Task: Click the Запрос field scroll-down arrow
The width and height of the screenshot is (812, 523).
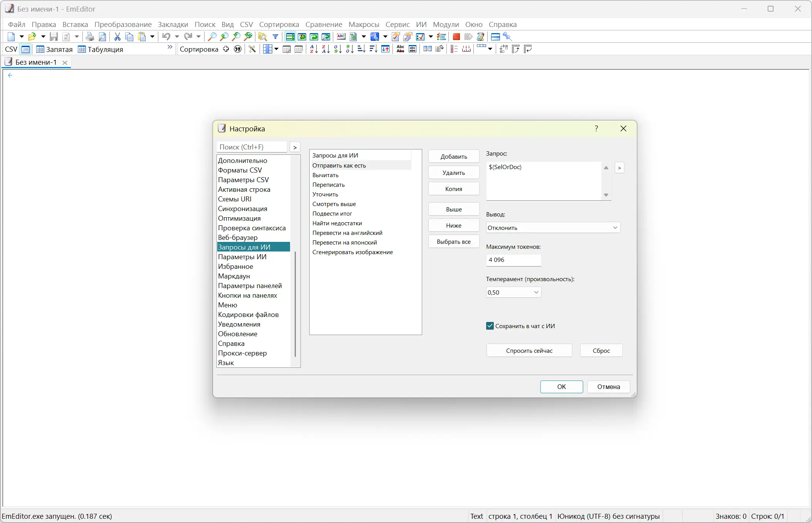Action: click(x=606, y=195)
